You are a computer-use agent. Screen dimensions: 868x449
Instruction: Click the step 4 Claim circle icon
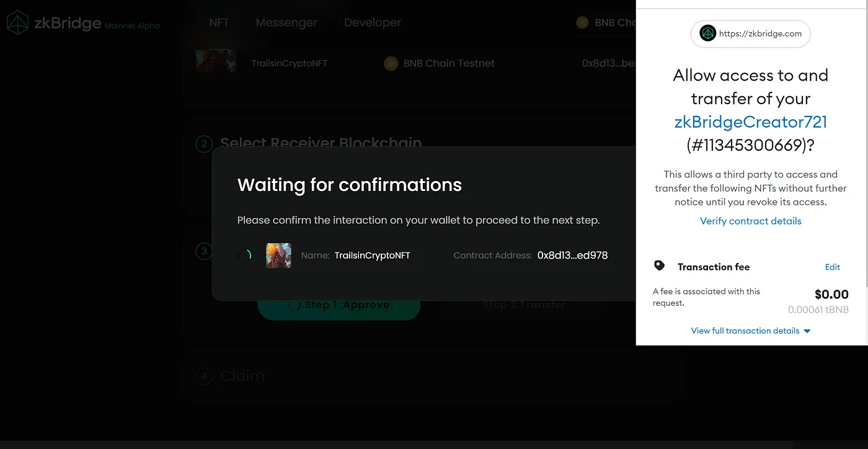(x=204, y=376)
